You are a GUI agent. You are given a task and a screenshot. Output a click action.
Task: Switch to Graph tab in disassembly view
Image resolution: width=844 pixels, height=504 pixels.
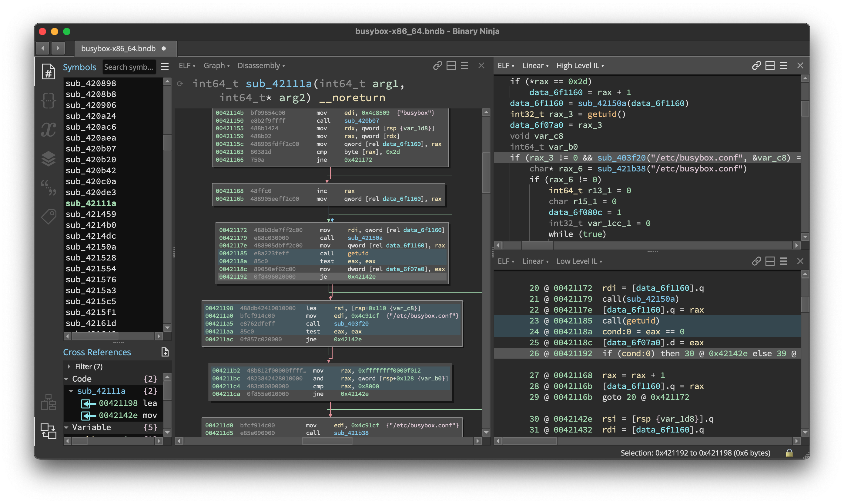pyautogui.click(x=215, y=65)
